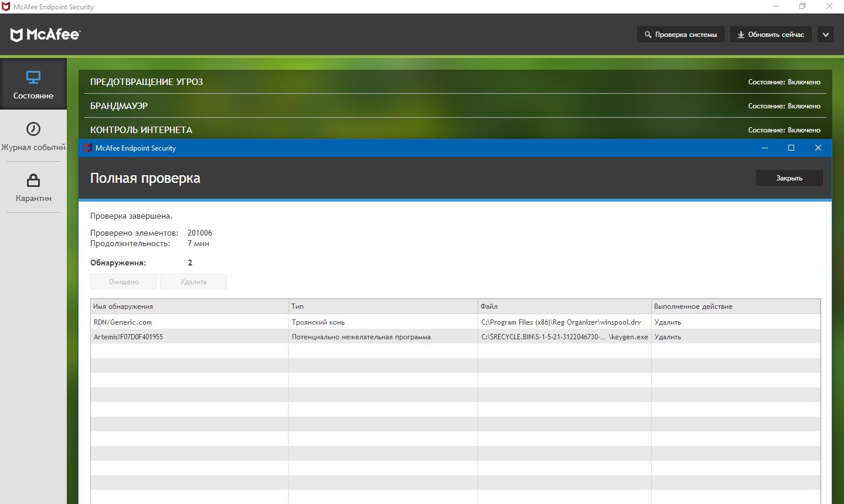Screen dimensions: 844x504
Task: Click the McAfee shield logo in header
Action: (16, 35)
